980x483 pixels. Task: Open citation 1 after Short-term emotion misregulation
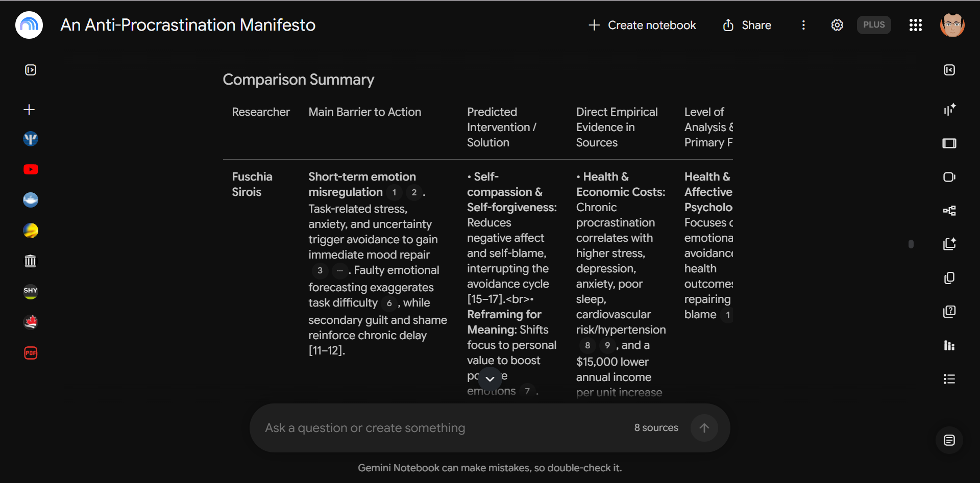(394, 192)
